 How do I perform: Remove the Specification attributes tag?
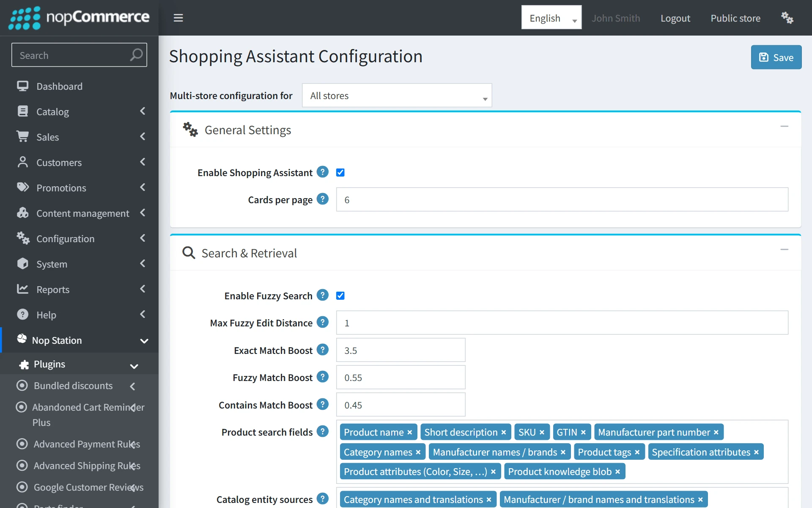tap(756, 452)
